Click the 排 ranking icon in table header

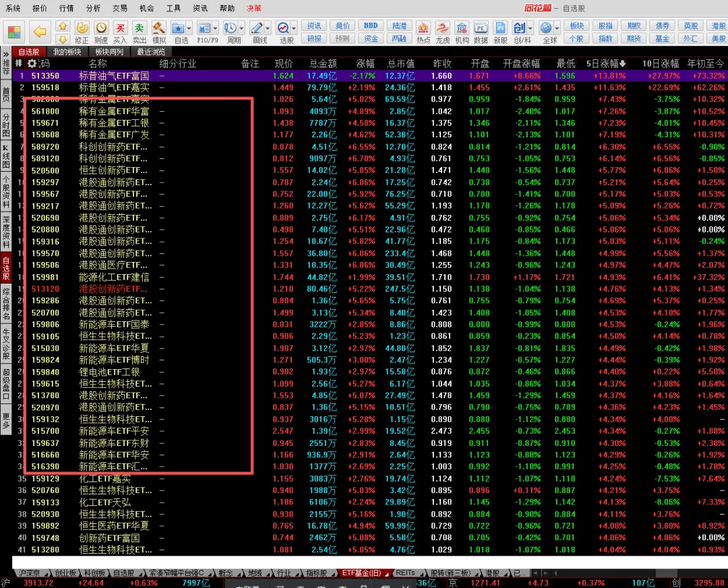point(19,63)
